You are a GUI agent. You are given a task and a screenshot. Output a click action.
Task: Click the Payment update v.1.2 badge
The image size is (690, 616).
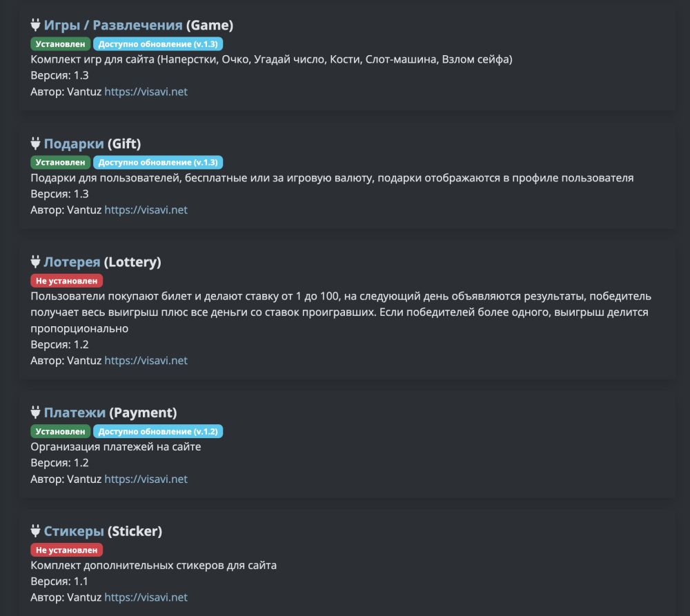click(x=158, y=431)
